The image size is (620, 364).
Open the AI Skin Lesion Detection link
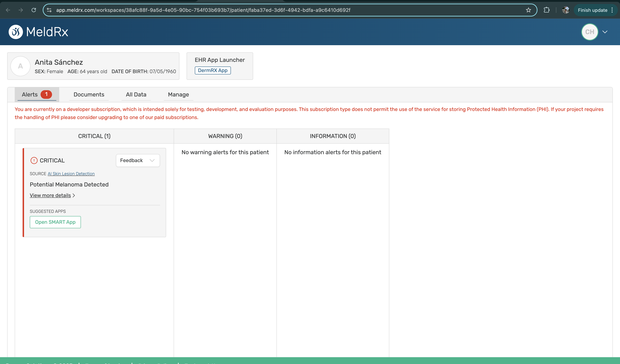71,174
